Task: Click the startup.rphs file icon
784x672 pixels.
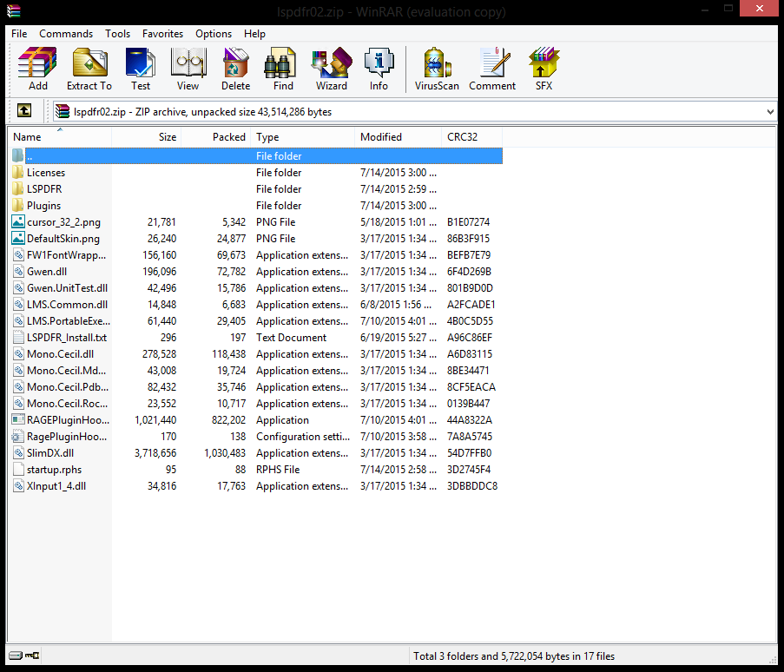Action: (18, 470)
